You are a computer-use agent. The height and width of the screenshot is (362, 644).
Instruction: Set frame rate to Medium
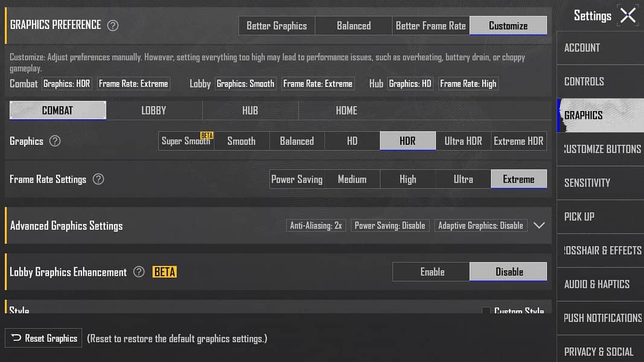coord(352,179)
